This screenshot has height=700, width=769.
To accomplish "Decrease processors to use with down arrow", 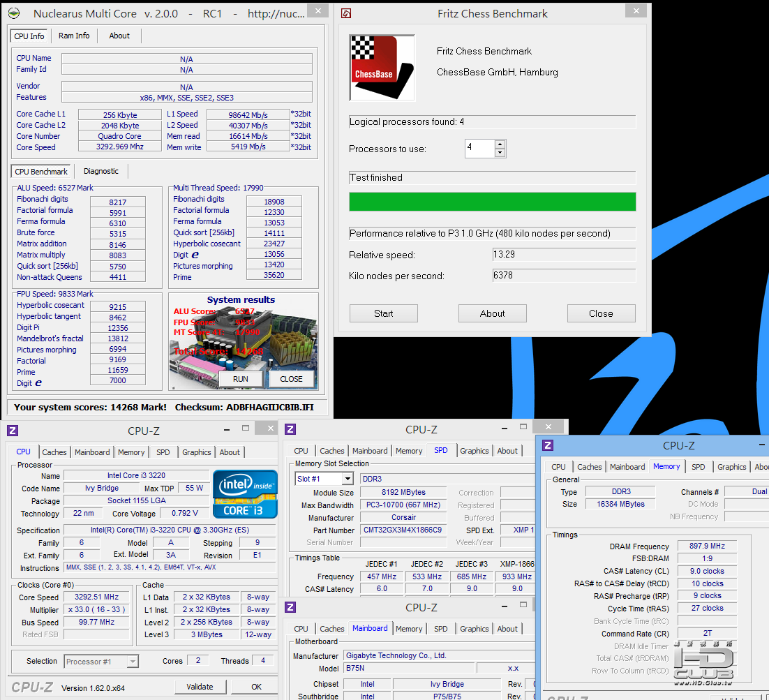I will (x=500, y=153).
